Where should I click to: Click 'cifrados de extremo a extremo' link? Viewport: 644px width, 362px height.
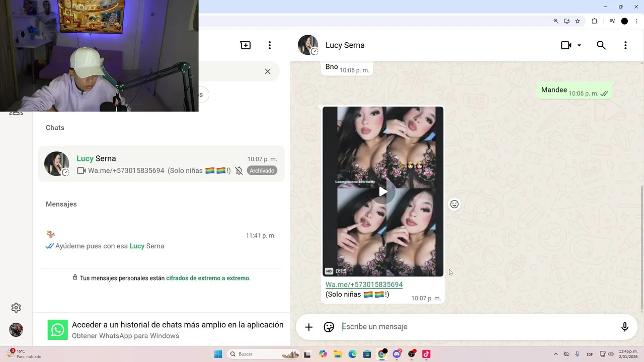207,278
